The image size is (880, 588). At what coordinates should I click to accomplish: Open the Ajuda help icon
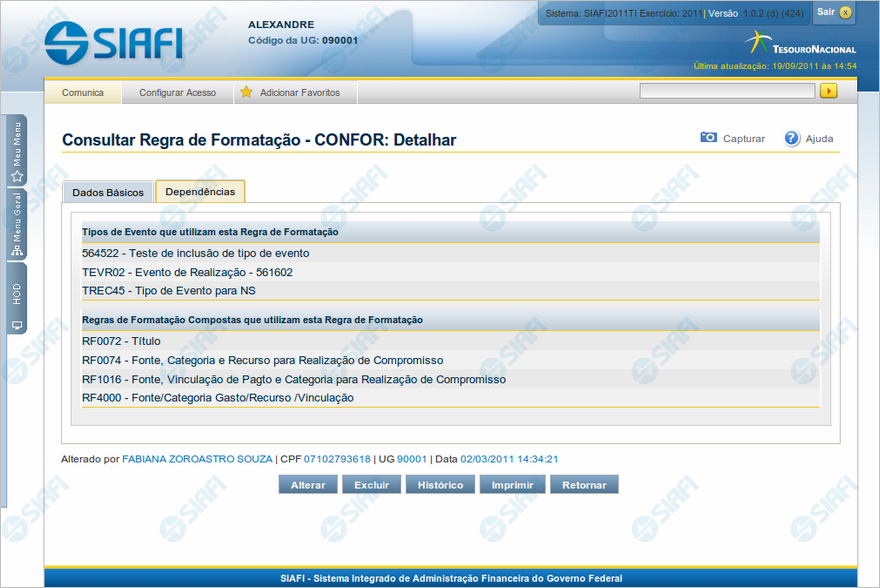click(x=792, y=138)
